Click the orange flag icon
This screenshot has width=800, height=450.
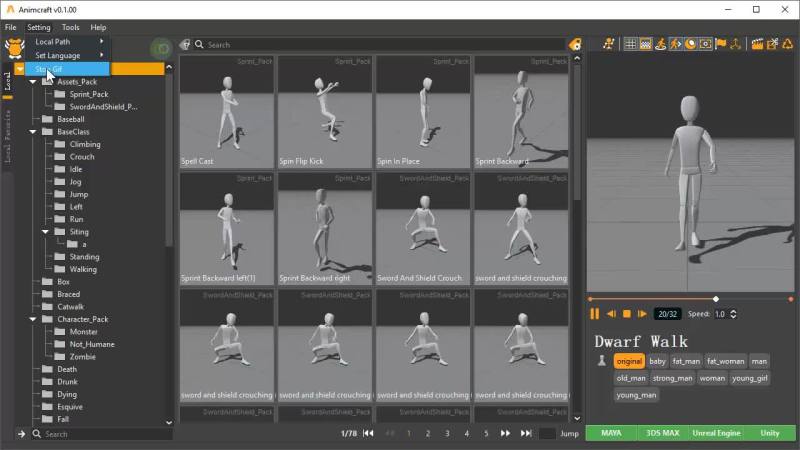720,44
